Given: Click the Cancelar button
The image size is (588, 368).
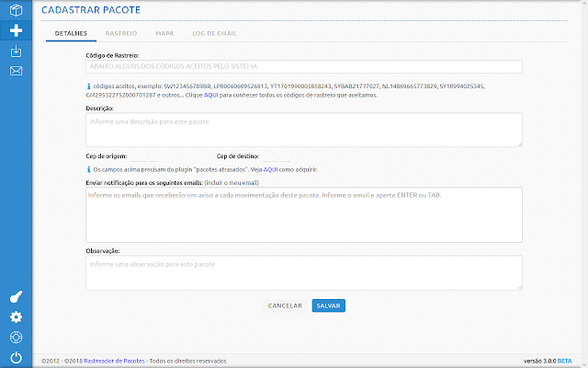Looking at the screenshot, I should [x=285, y=305].
